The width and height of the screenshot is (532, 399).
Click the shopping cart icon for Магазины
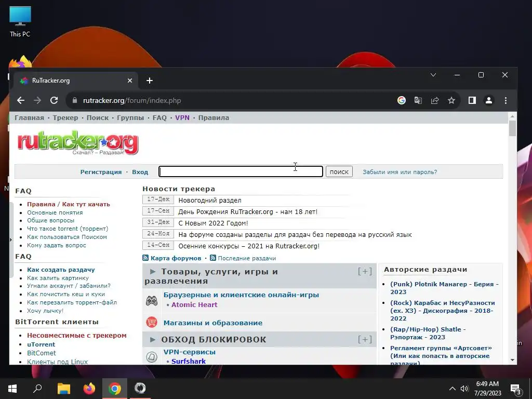(x=152, y=322)
